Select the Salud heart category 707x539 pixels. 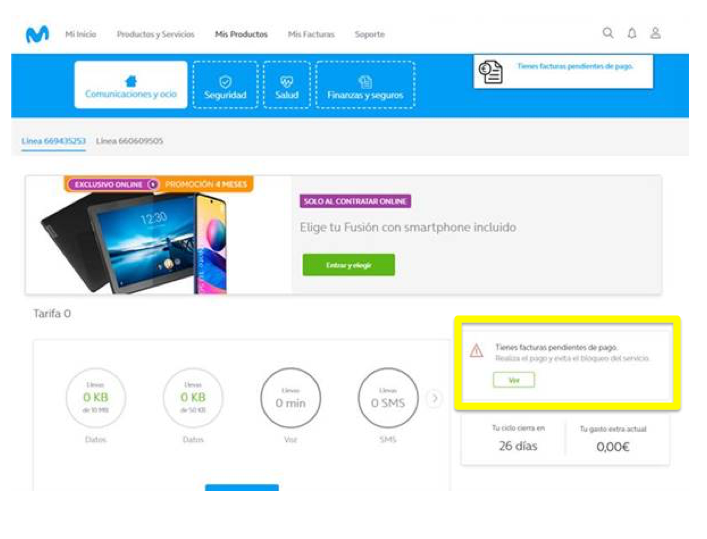point(287,85)
